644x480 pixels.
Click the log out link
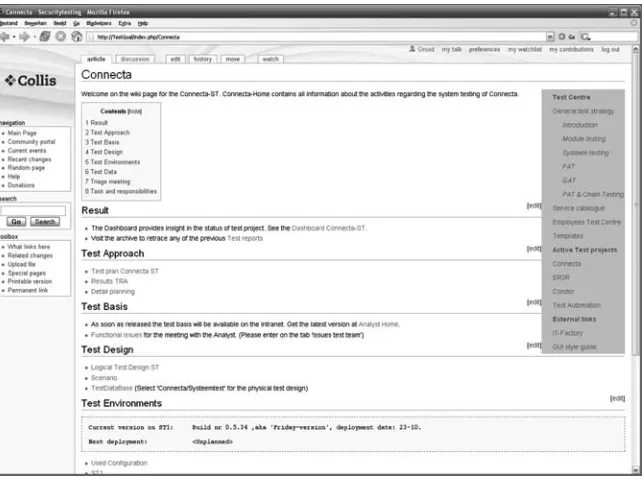[610, 49]
